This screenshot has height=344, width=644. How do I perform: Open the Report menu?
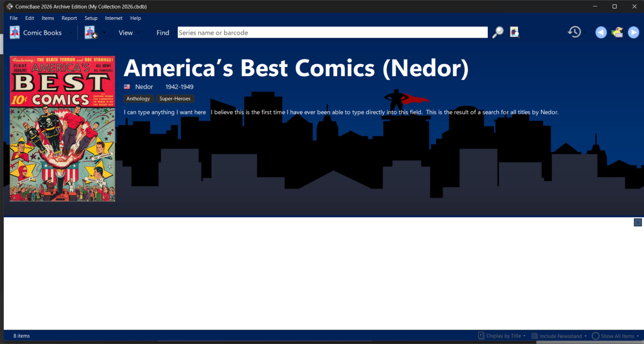(x=69, y=18)
